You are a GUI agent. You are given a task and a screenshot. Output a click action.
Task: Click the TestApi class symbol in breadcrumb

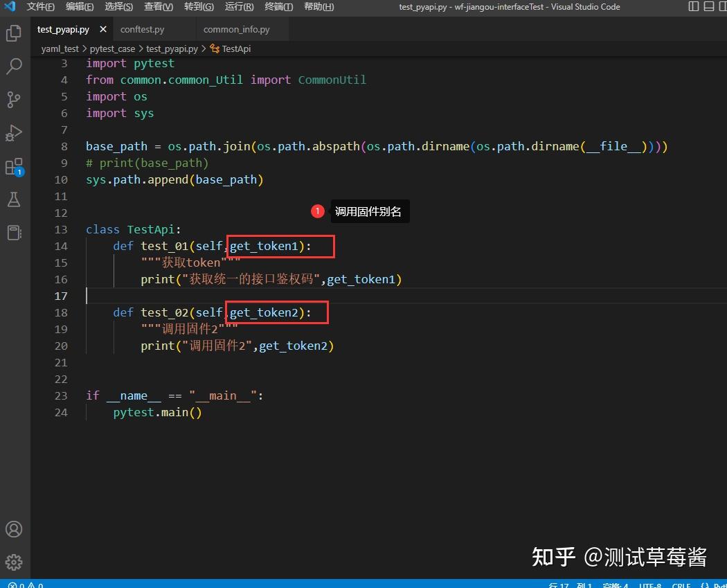tap(231, 48)
